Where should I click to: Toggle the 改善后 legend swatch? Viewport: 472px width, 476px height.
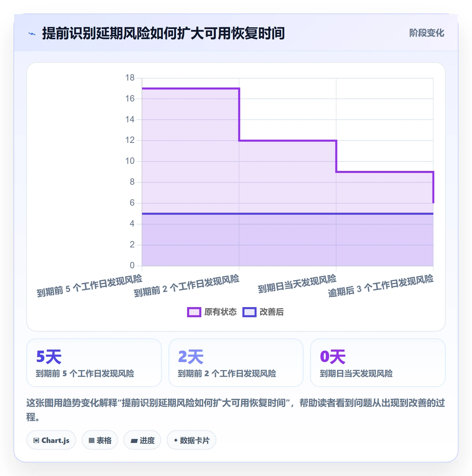pos(249,312)
